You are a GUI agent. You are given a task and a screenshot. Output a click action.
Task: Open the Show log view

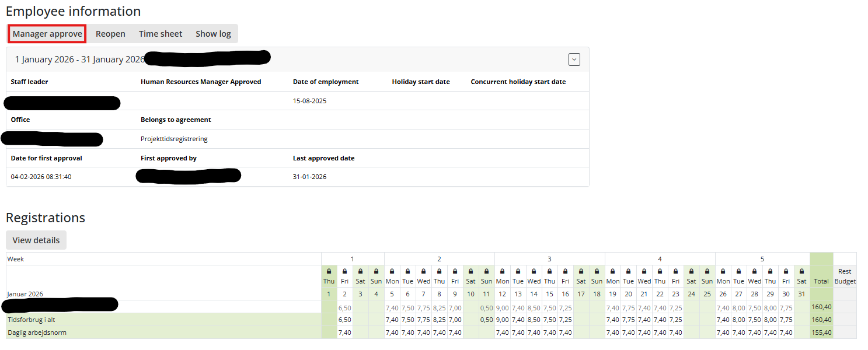point(213,34)
